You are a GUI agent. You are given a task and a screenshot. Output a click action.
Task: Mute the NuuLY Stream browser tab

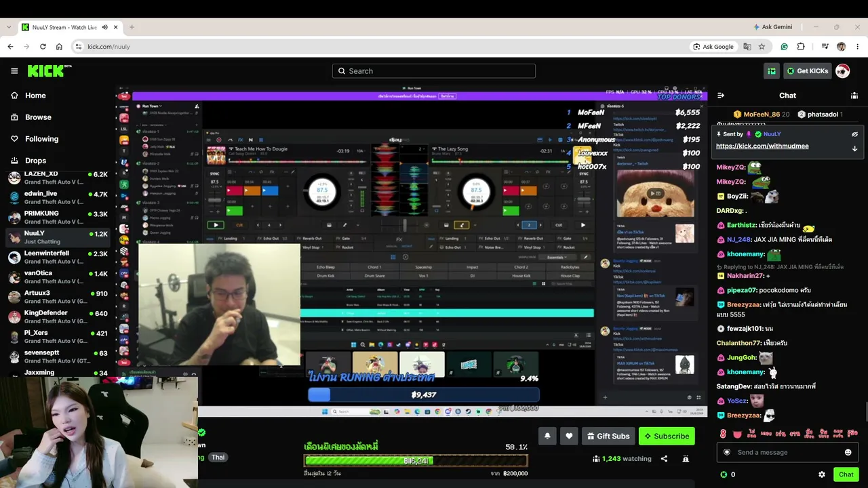pos(105,27)
